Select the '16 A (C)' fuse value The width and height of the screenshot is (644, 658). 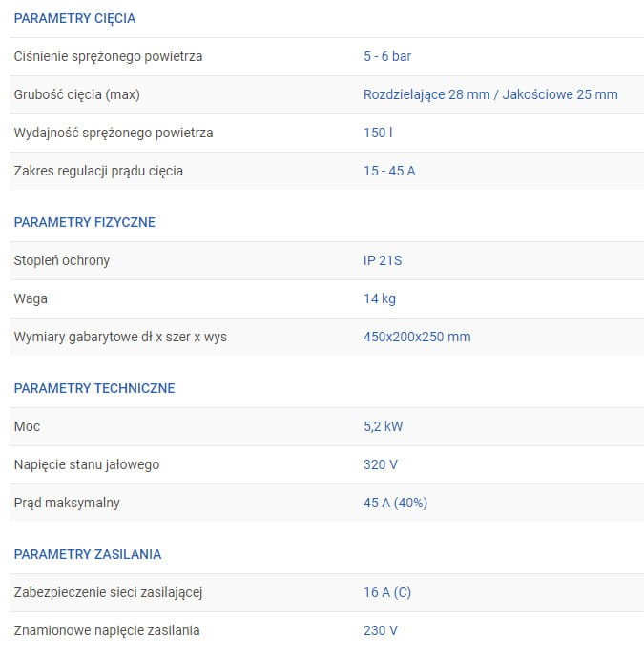tap(387, 592)
